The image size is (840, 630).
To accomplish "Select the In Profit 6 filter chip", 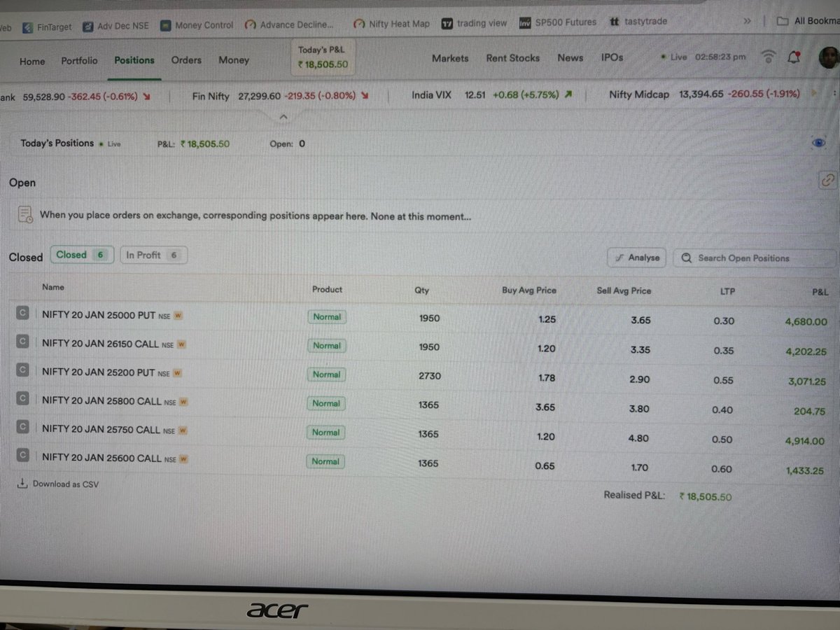I will (x=153, y=255).
